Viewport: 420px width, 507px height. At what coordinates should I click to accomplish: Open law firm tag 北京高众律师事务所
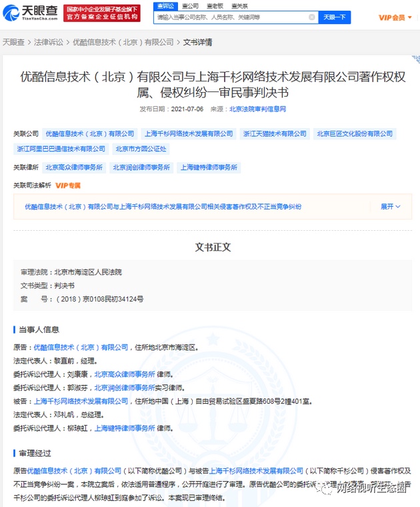74,167
